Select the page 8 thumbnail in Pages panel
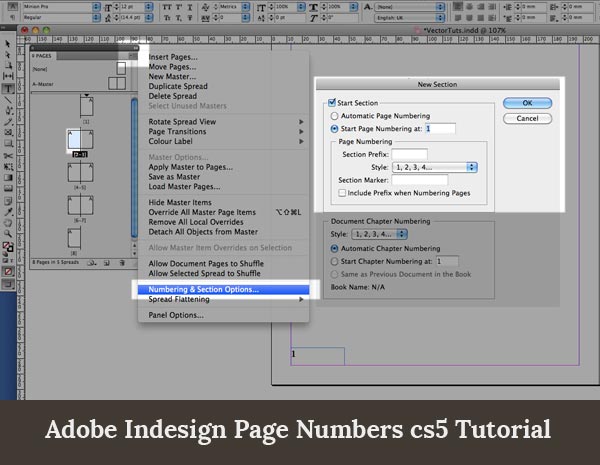 tap(74, 238)
